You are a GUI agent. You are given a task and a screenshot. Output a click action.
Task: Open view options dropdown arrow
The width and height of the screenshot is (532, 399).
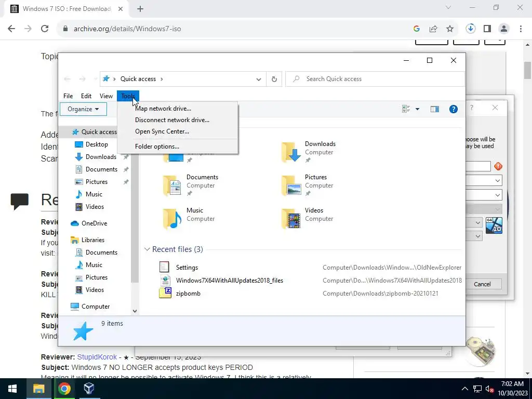[x=417, y=109]
